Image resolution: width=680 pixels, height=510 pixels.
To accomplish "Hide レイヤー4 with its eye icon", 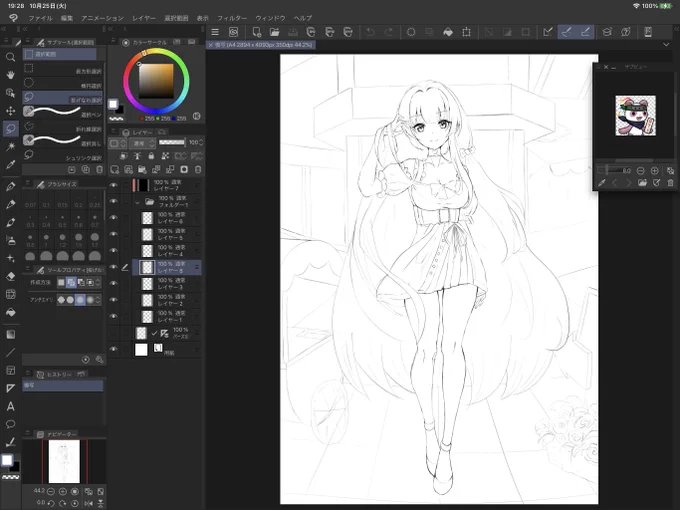I will pos(114,251).
